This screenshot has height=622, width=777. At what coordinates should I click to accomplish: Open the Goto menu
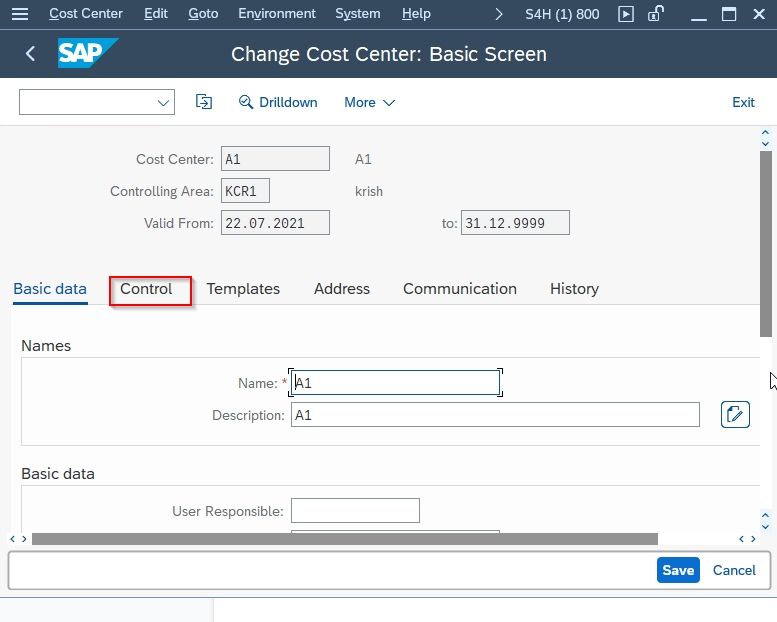(x=203, y=13)
